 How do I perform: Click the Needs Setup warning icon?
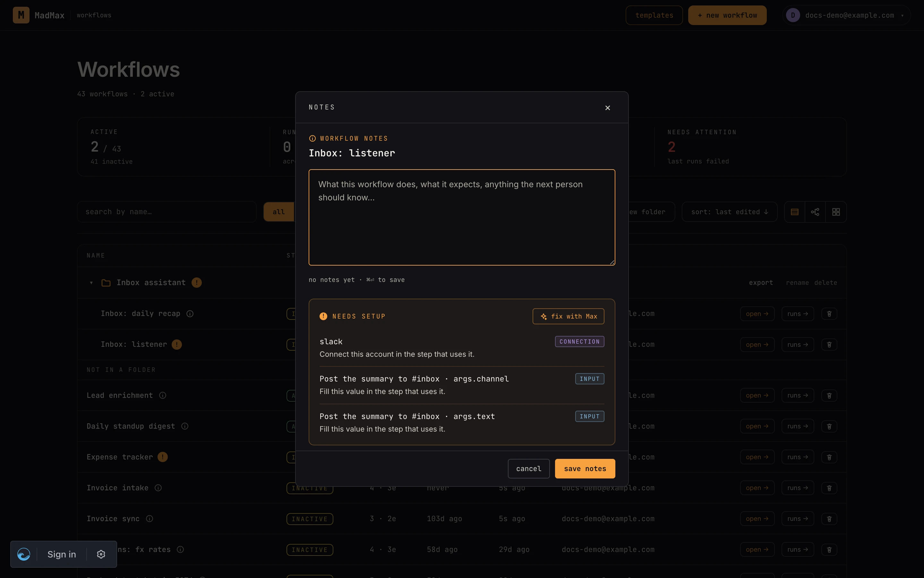coord(323,316)
